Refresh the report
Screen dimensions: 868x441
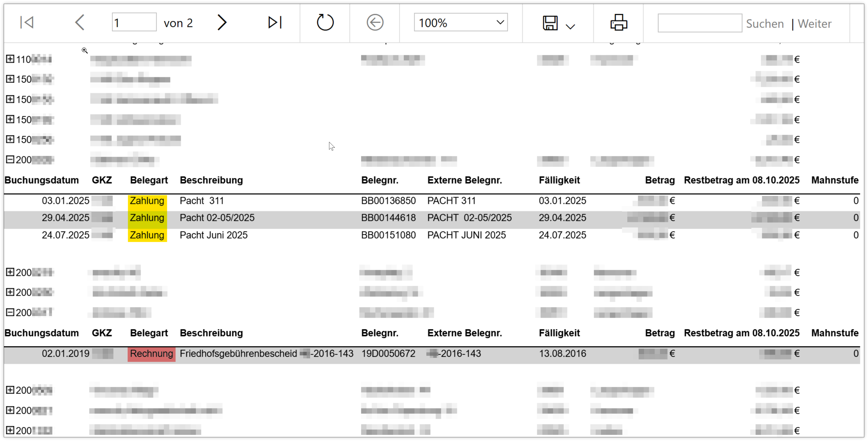325,22
